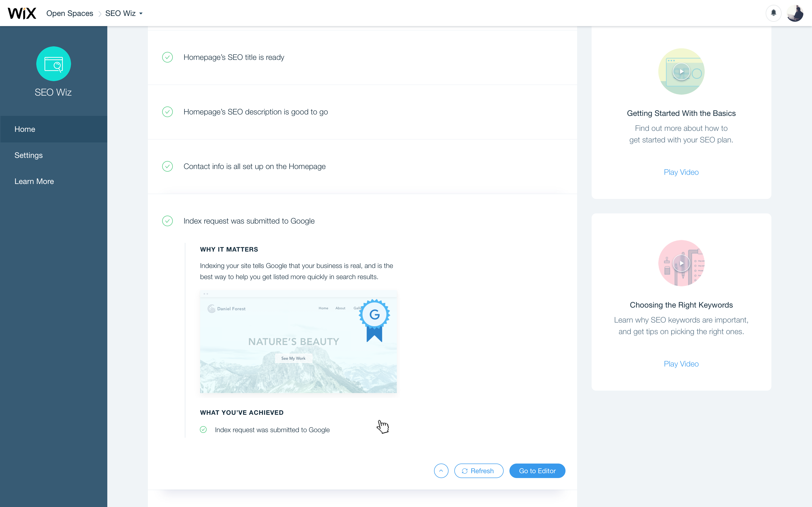812x507 pixels.
Task: Play the Choosing Keywords video icon
Action: click(x=681, y=263)
